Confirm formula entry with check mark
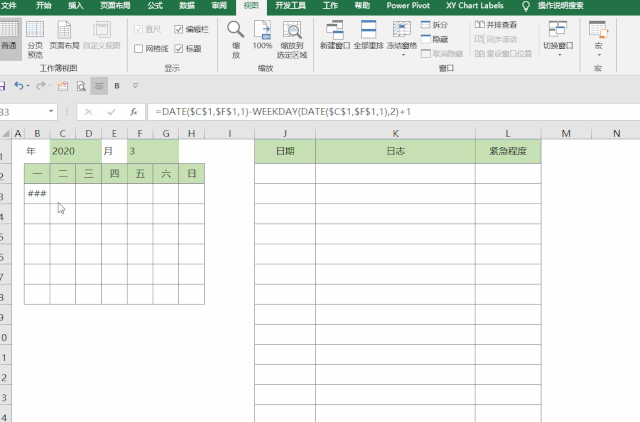Viewport: 640px width, 422px height. [111, 112]
